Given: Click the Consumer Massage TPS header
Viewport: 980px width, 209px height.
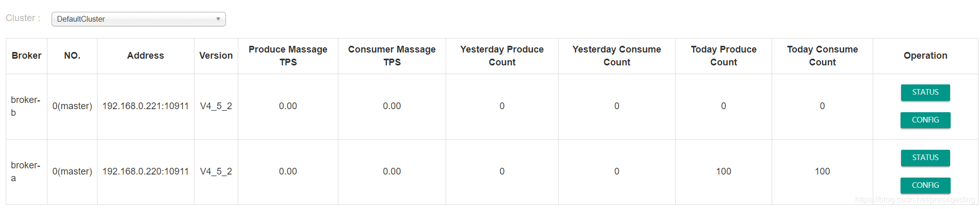Looking at the screenshot, I should [391, 56].
